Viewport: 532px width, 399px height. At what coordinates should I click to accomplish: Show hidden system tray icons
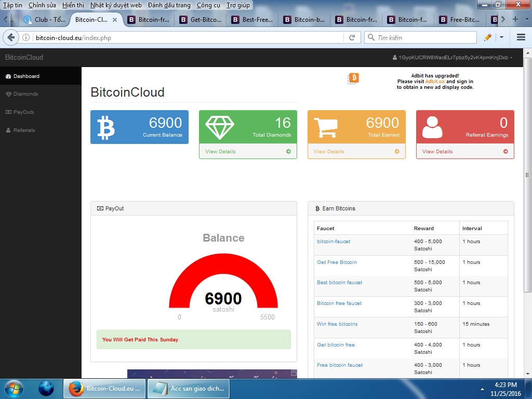click(482, 389)
